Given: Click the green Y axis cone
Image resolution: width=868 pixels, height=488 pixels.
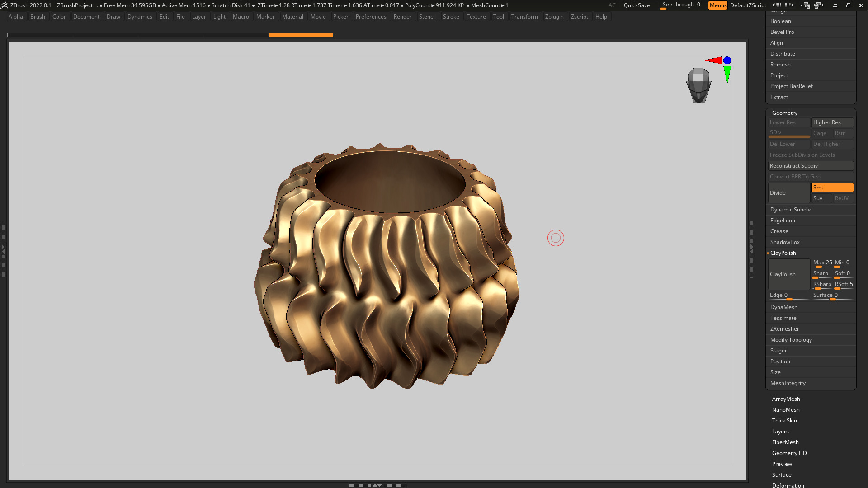Looking at the screenshot, I should pyautogui.click(x=727, y=74).
